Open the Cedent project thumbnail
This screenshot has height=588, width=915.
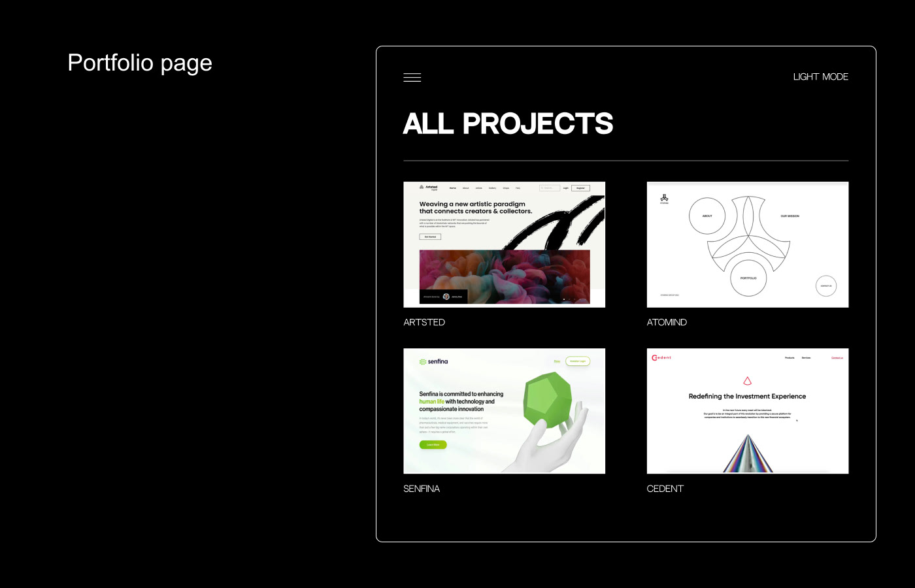tap(748, 411)
